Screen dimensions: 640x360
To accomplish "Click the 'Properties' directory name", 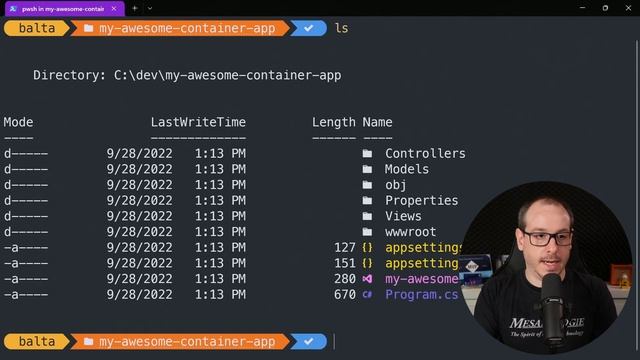I will coord(421,201).
